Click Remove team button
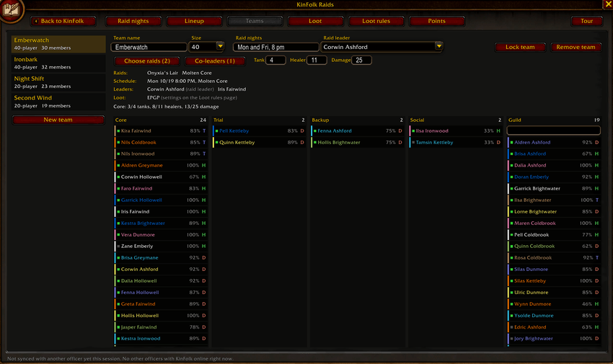The image size is (613, 364). coord(575,48)
